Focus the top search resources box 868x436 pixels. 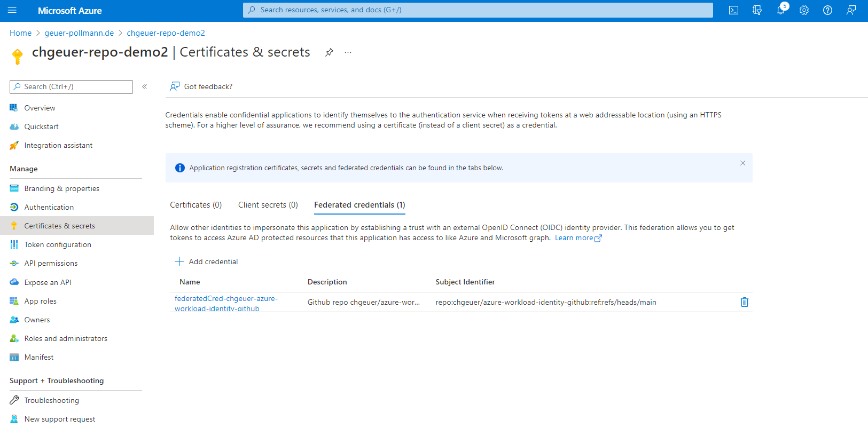tap(478, 10)
